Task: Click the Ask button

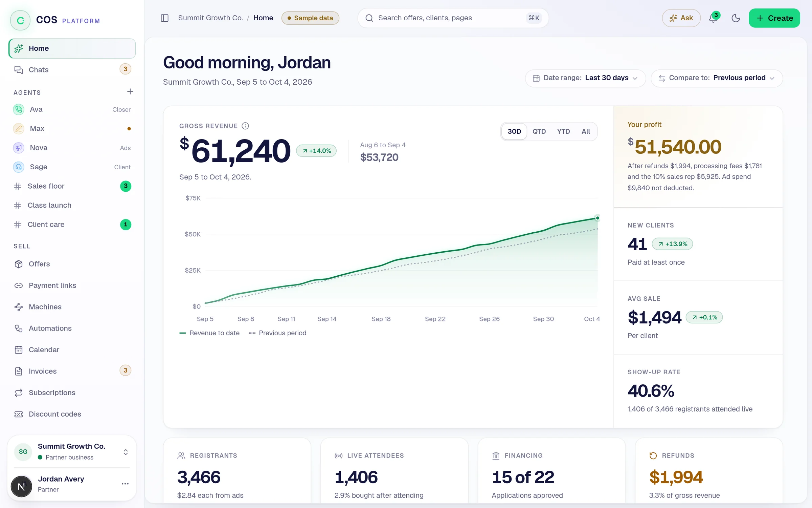Action: 681,18
